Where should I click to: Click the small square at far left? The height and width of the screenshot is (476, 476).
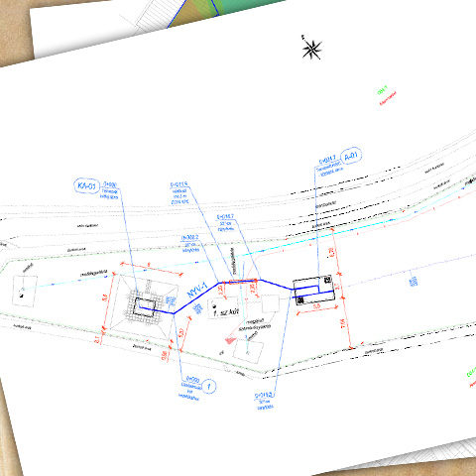24,291
